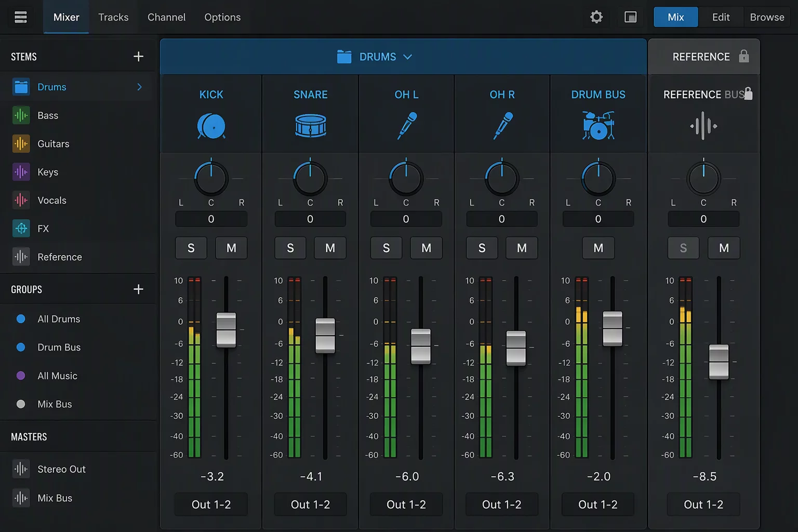
Task: Click the KICK pan value field
Action: [x=211, y=219]
